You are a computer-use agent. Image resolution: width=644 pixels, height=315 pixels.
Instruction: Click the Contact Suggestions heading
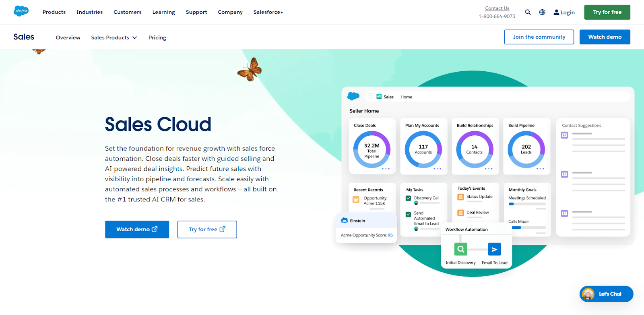[x=581, y=125]
